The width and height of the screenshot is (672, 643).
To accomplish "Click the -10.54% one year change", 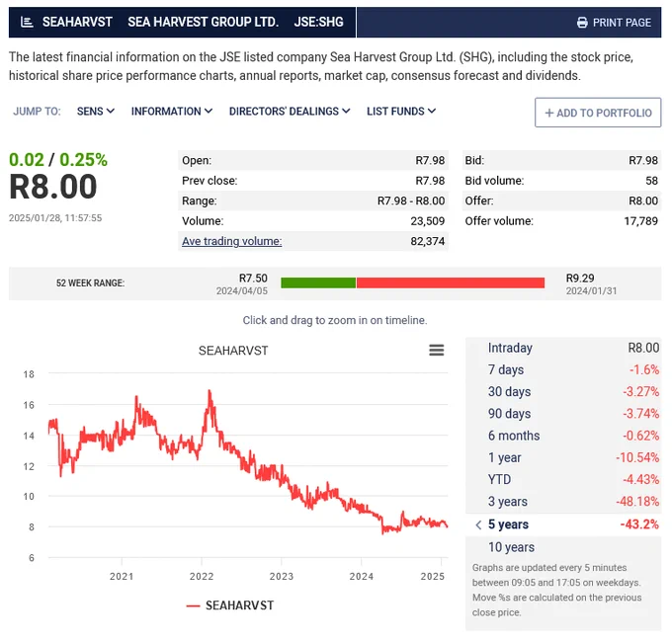I will point(637,457).
